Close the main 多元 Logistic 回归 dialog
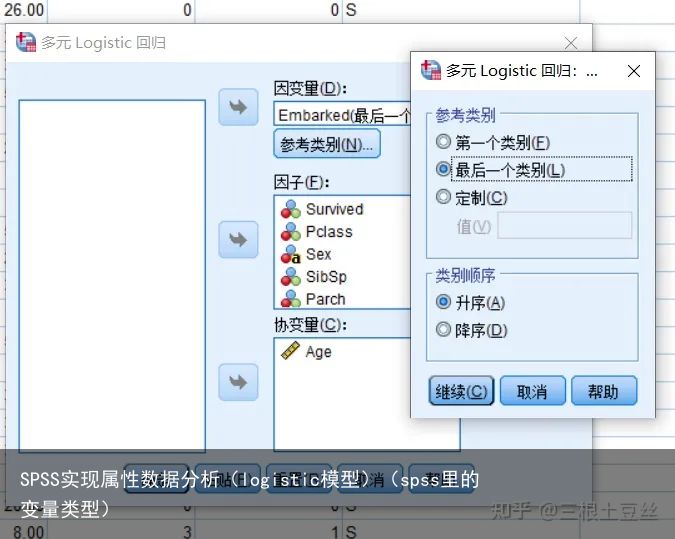Image resolution: width=675 pixels, height=539 pixels. tap(571, 43)
